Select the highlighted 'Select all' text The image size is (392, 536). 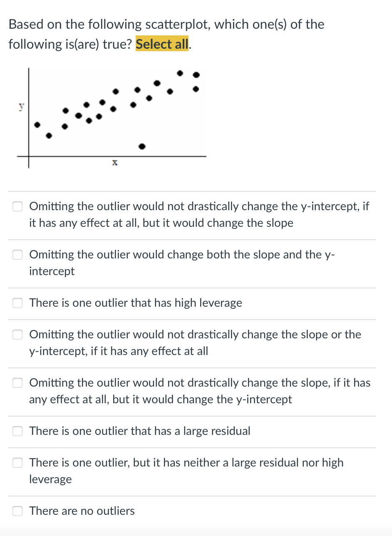coord(162,44)
